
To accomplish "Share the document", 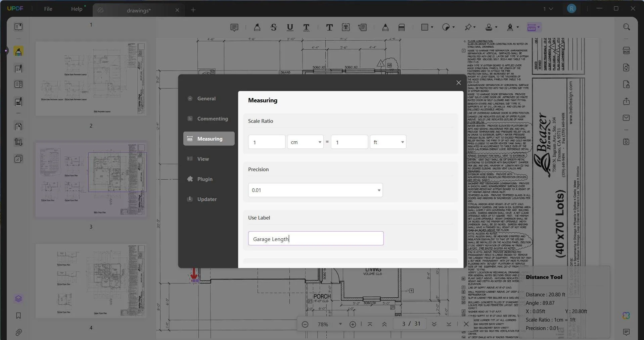I will (626, 101).
